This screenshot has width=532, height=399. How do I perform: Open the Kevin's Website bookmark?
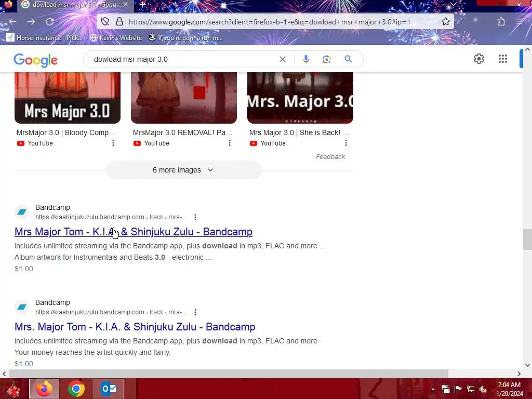(x=116, y=37)
